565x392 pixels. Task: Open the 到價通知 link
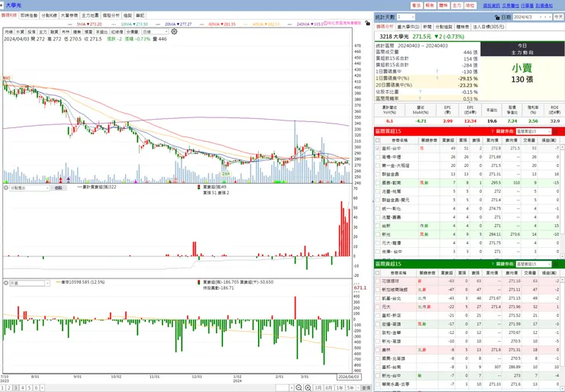pos(544,6)
